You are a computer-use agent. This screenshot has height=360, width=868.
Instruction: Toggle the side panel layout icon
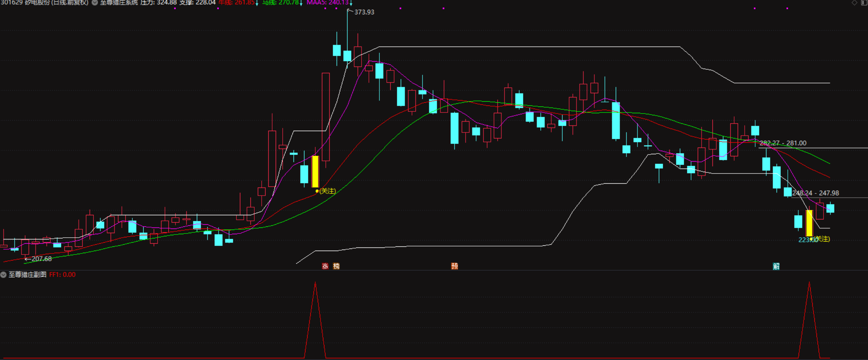point(864,3)
